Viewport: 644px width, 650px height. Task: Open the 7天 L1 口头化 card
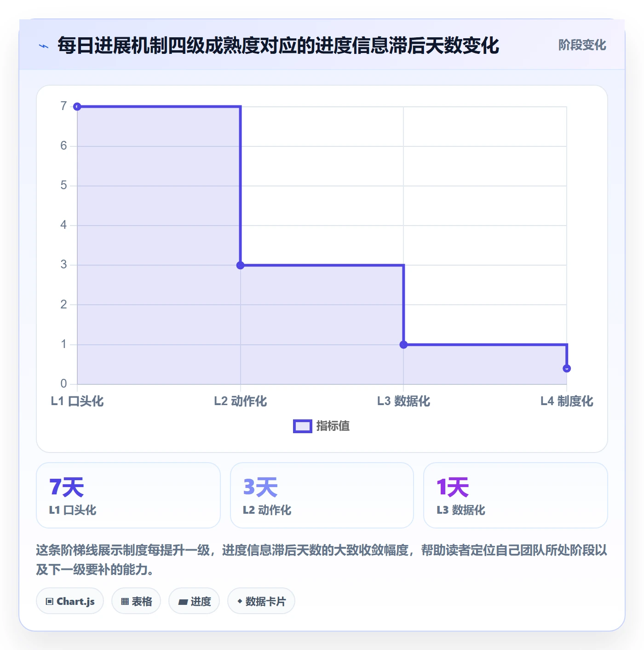pos(128,495)
